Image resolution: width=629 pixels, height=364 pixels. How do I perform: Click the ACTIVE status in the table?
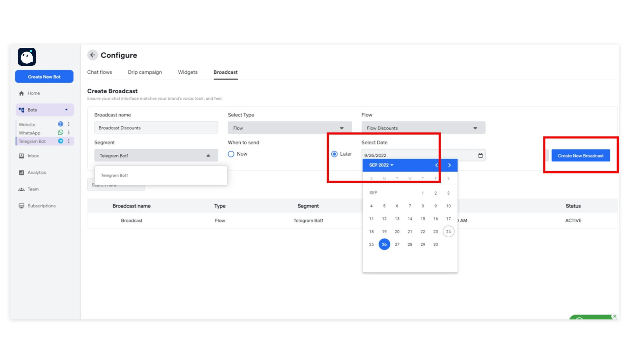(x=573, y=220)
